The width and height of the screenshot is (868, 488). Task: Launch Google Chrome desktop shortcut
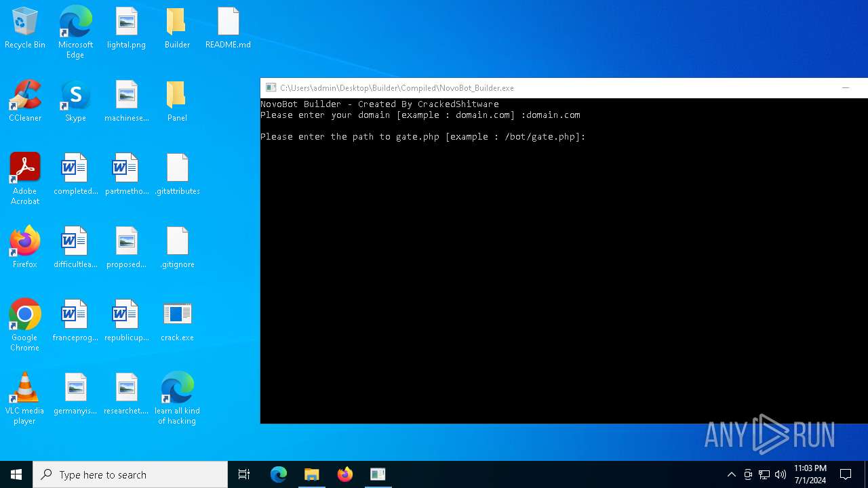point(25,325)
